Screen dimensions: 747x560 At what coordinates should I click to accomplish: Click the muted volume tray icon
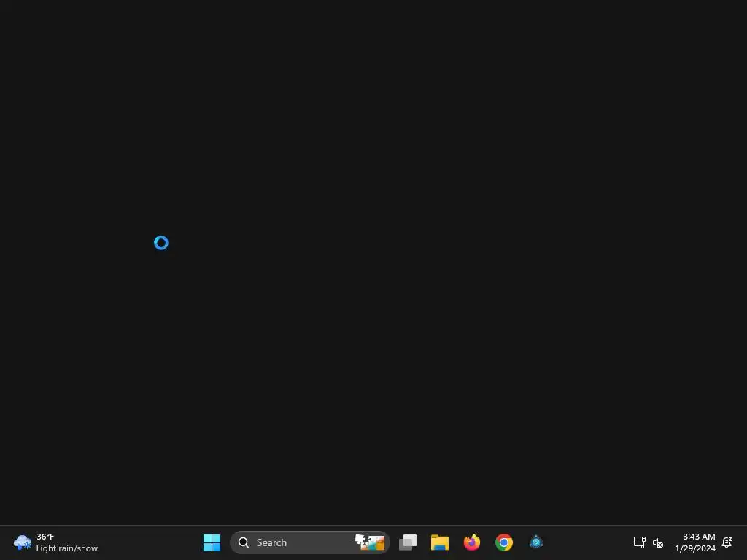coord(658,542)
